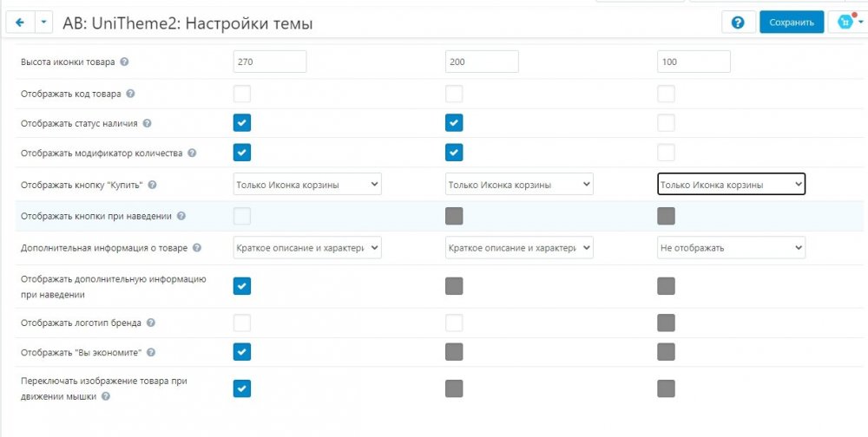Image resolution: width=868 pixels, height=437 pixels.
Task: Click the icon height field containing 270
Action: point(269,62)
